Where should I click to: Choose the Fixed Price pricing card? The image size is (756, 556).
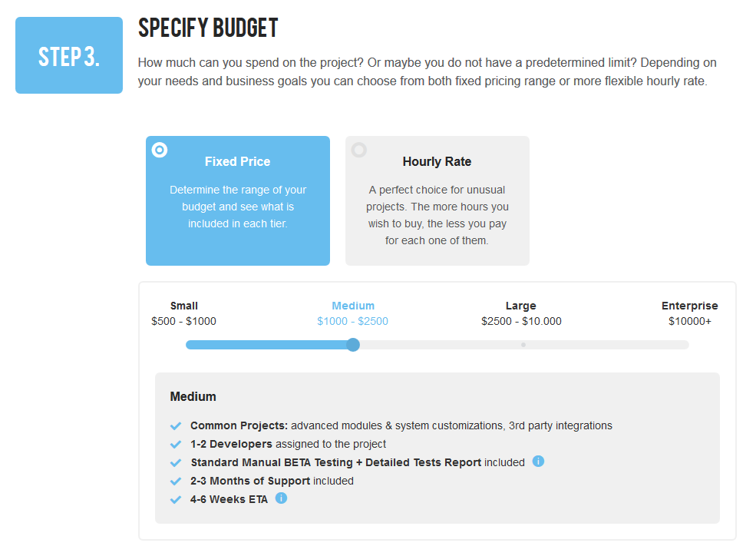pos(238,200)
